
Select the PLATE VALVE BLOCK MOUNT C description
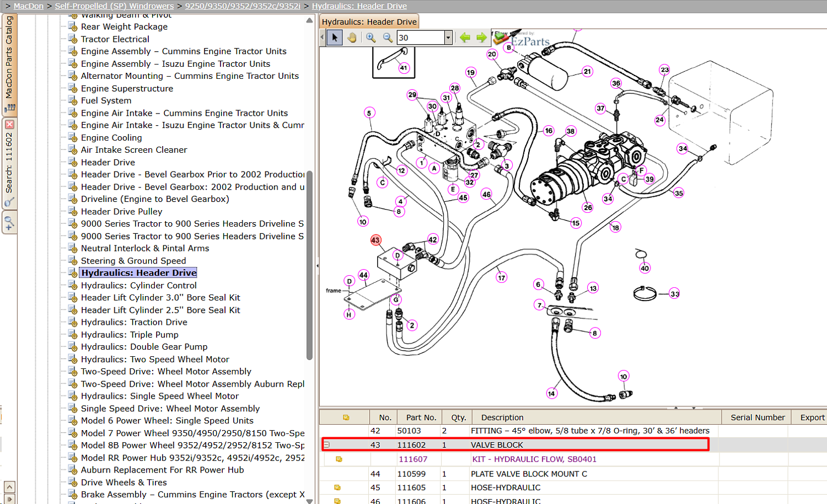click(x=529, y=474)
